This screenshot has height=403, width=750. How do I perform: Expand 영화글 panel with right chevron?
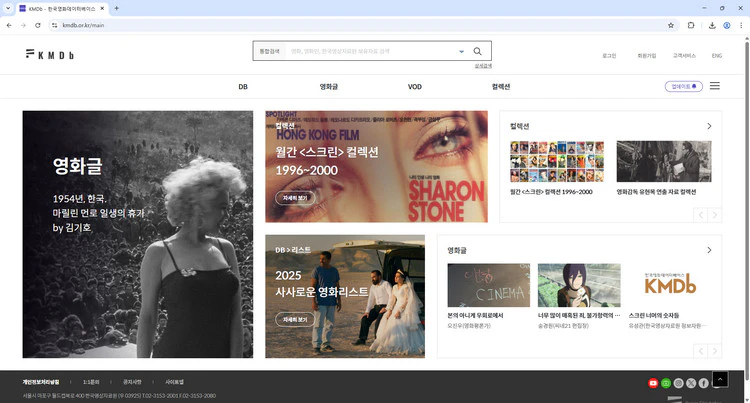tap(709, 250)
